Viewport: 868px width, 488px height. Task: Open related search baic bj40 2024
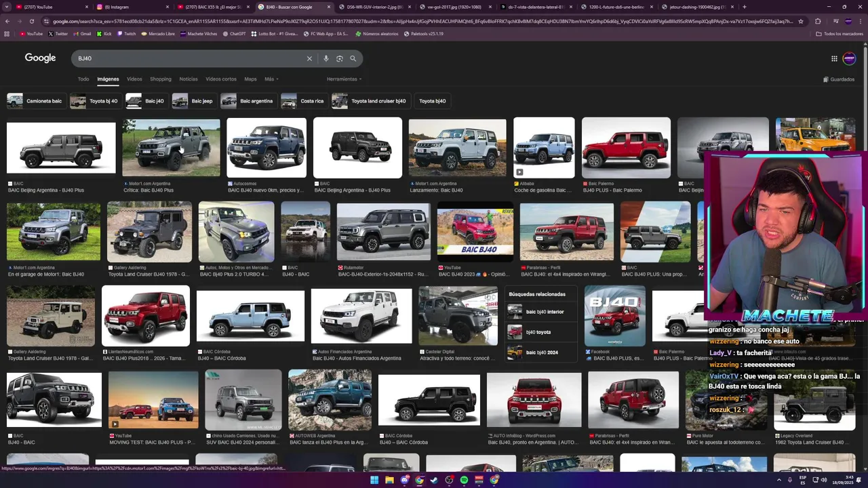541,352
